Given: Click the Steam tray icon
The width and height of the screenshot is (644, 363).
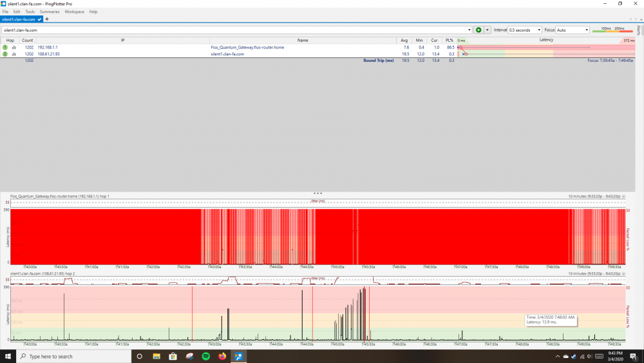Looking at the screenshot, I should pos(574,357).
